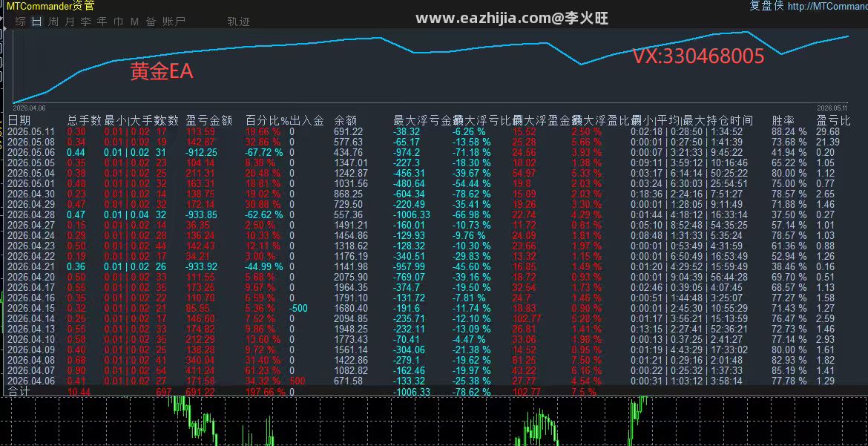This screenshot has width=868, height=446.
Task: Switch to the 综 summary tab
Action: tap(21, 22)
